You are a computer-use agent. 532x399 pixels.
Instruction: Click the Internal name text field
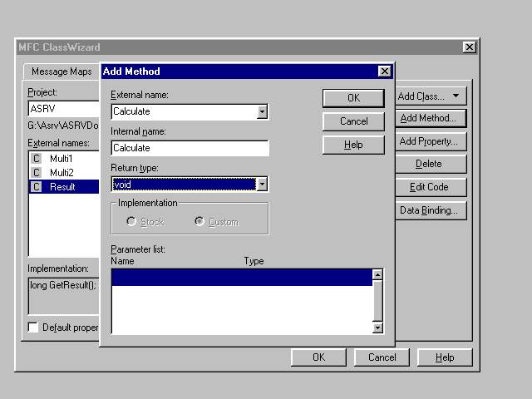[x=190, y=148]
